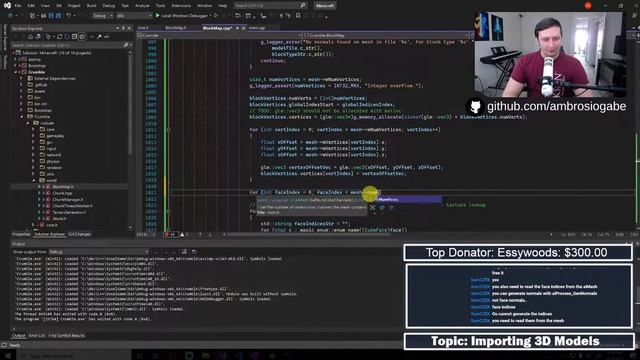Open the Solution Explorer window options dropdown
Image resolution: width=640 pixels, height=360 pixels.
point(118,28)
